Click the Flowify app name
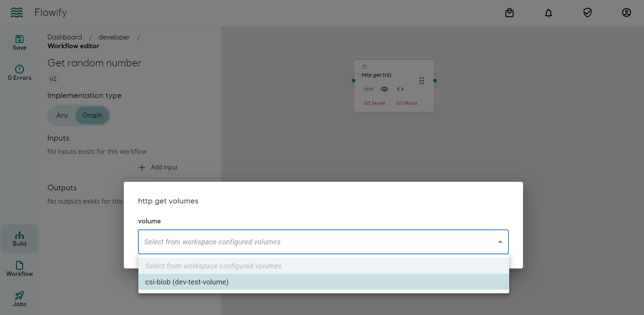 click(51, 13)
